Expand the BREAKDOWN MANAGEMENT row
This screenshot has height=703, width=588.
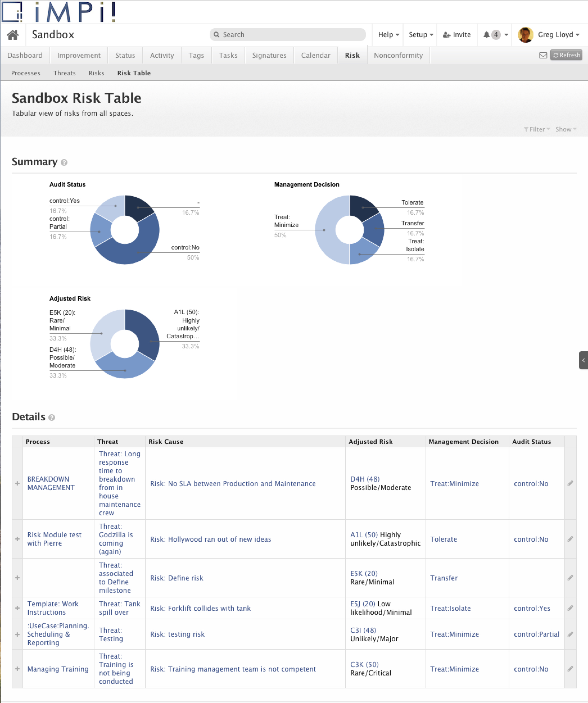pos(17,483)
